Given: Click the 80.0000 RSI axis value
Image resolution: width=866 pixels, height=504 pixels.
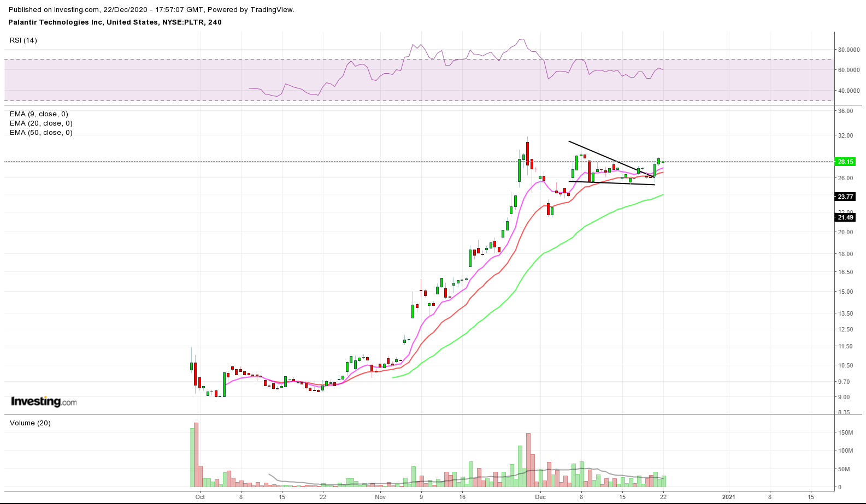Looking at the screenshot, I should click(x=849, y=50).
